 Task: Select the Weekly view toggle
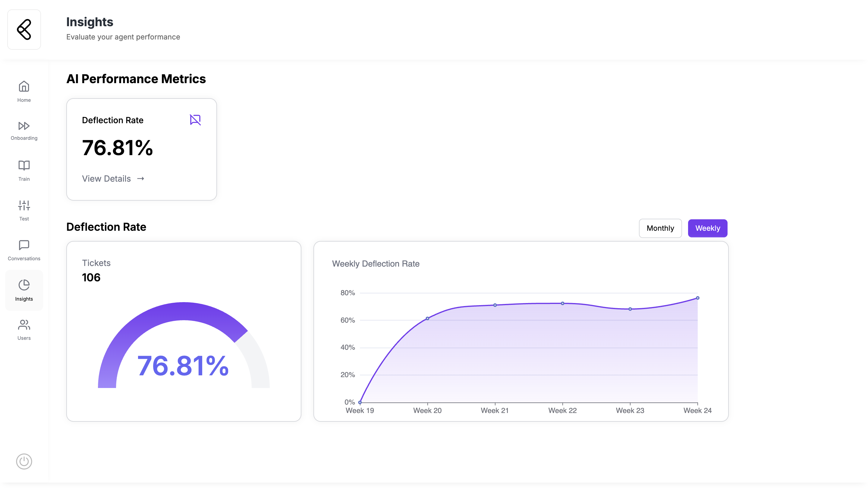tap(707, 228)
